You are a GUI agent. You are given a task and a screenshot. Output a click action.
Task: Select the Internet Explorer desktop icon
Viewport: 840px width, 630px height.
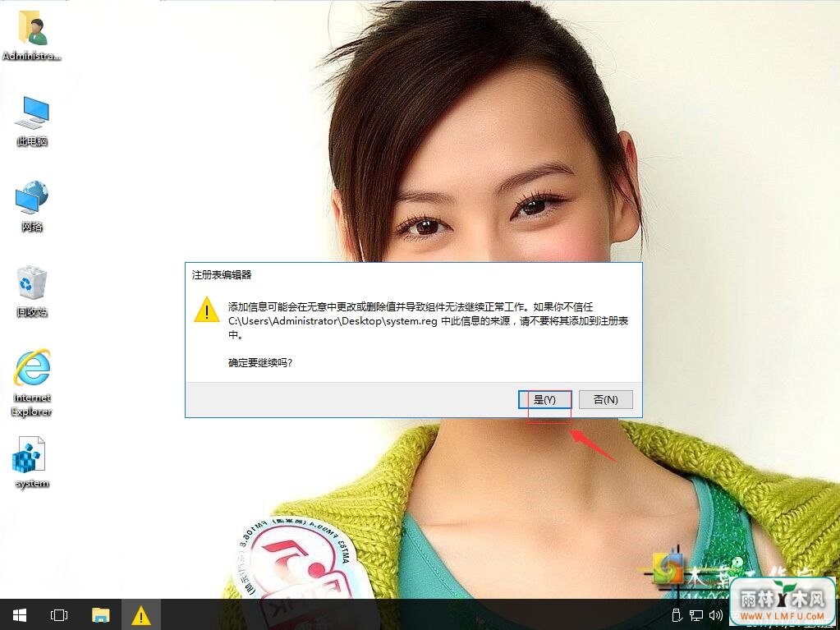(32, 383)
